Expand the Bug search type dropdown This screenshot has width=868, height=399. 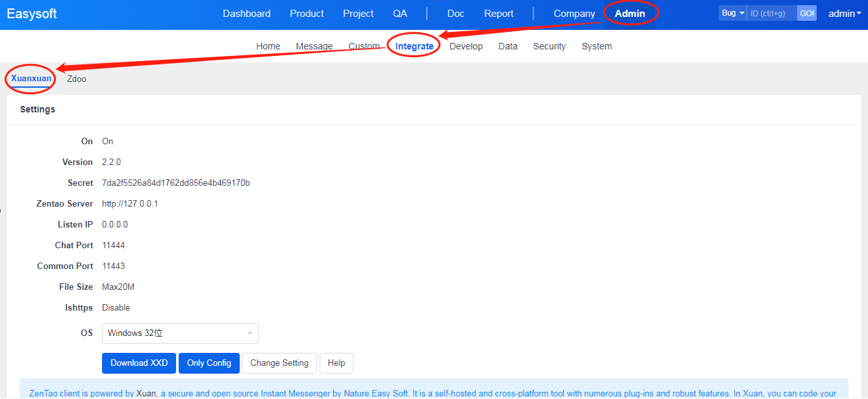coord(732,14)
